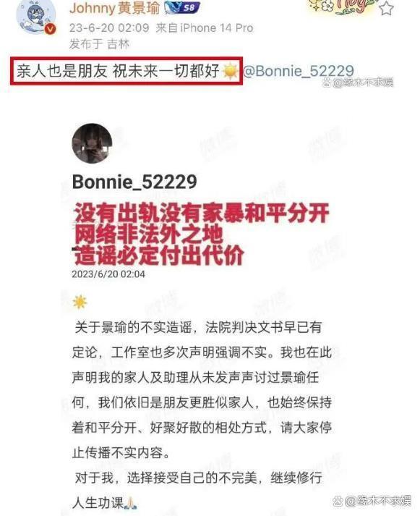Click the 2023/6/20 02:04 date stamp
Screen dimensions: 420x516
[x=108, y=274]
